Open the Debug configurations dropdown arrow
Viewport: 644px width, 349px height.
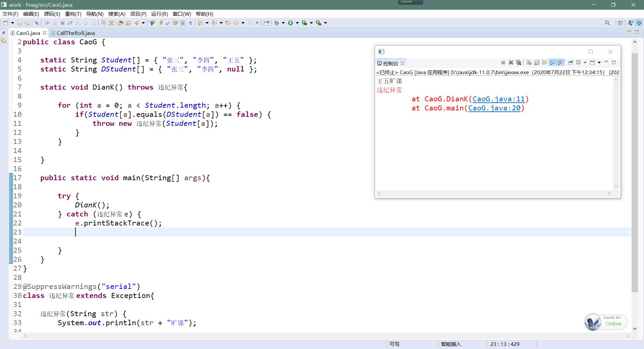point(283,23)
